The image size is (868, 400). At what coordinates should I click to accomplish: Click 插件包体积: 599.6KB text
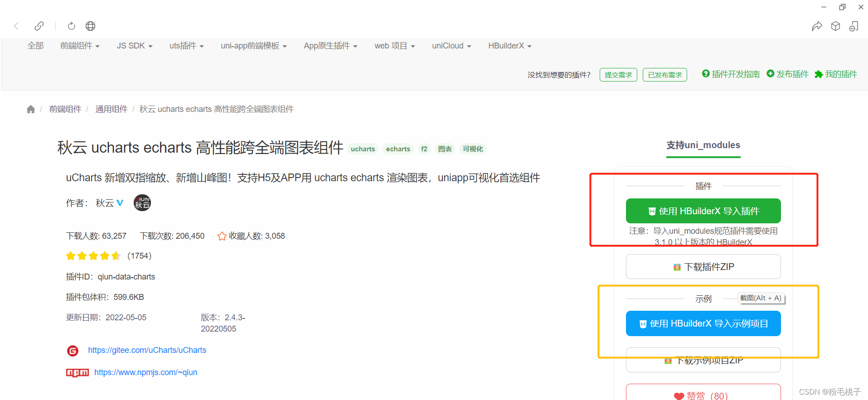[x=105, y=297]
